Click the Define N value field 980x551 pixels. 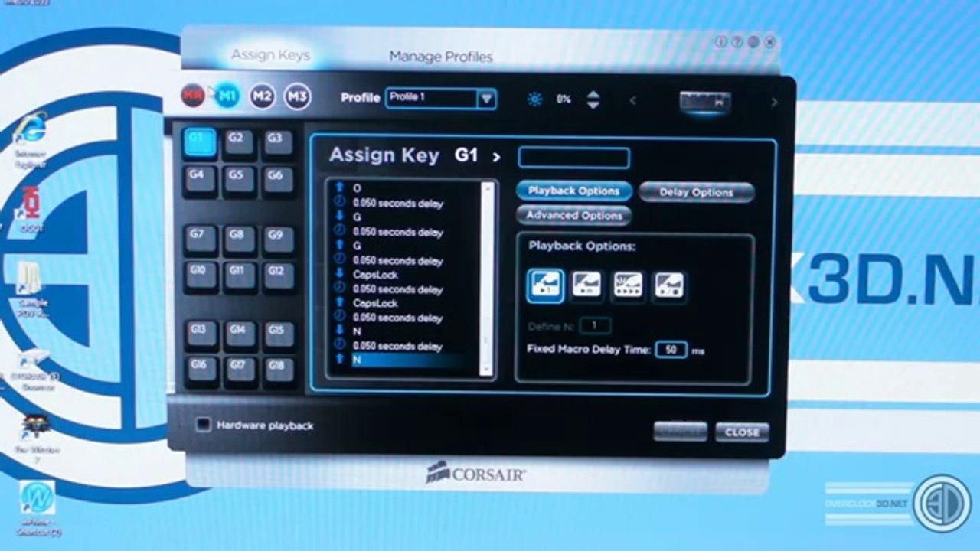[x=595, y=326]
